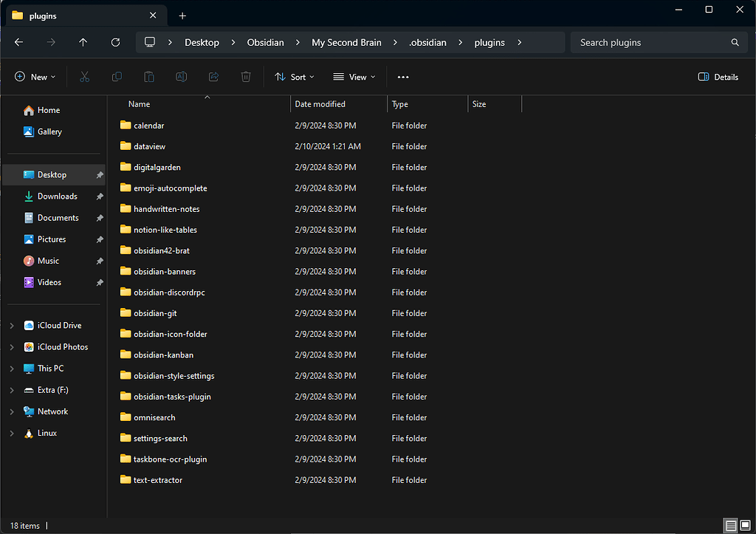756x534 pixels.
Task: Click the Paste icon in the toolbar
Action: [x=148, y=77]
